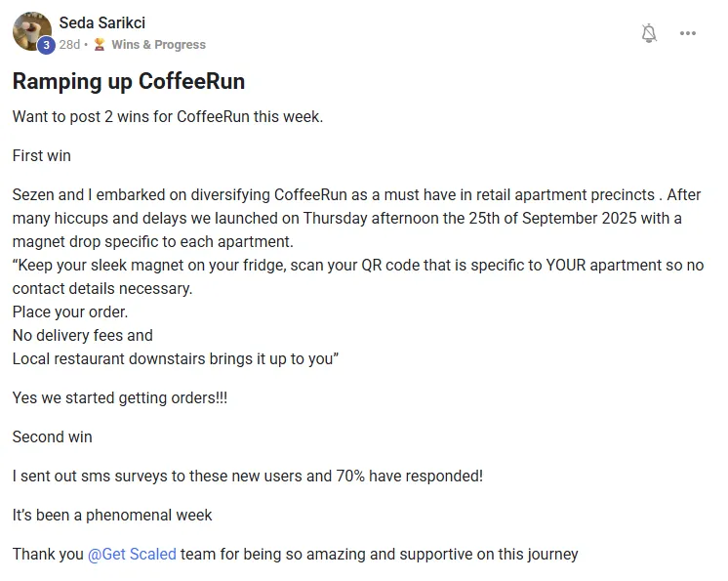The image size is (728, 581).
Task: Click the "Place your order." line
Action: [x=70, y=311]
